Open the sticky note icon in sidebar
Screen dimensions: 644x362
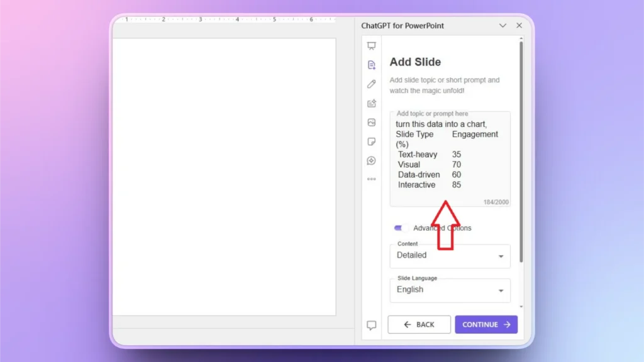click(371, 141)
